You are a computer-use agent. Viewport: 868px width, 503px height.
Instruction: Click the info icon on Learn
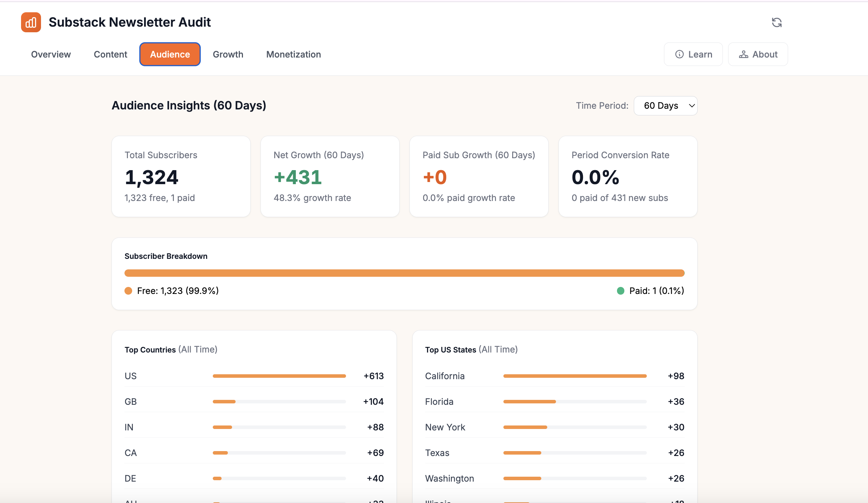click(x=679, y=54)
